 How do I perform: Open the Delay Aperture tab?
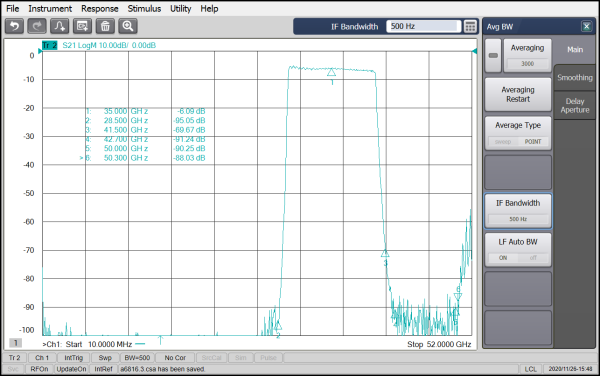[x=575, y=106]
